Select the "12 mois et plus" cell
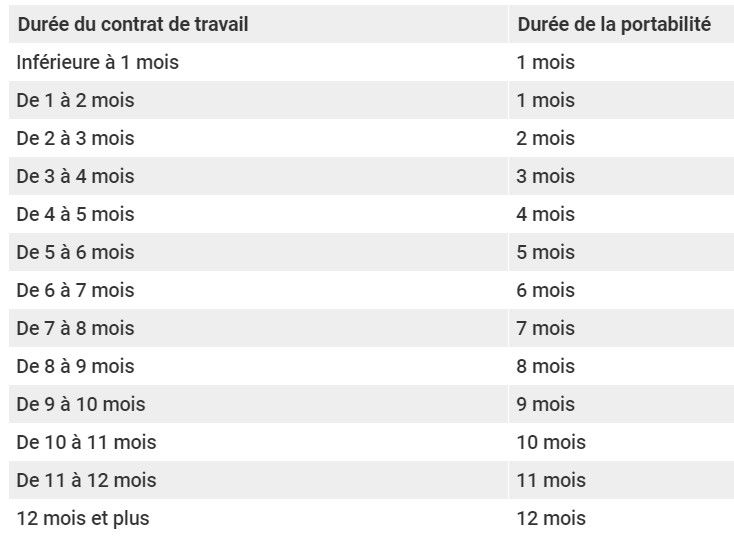The height and width of the screenshot is (545, 734). pyautogui.click(x=83, y=519)
